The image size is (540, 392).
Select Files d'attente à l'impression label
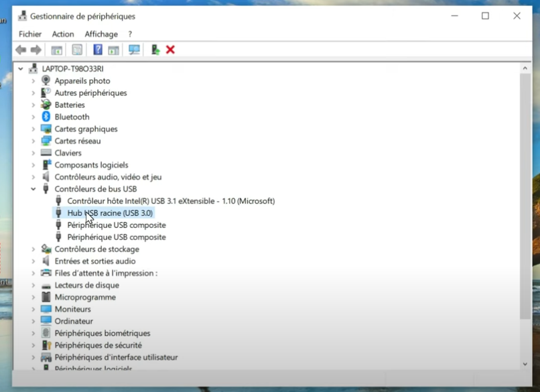pyautogui.click(x=106, y=273)
